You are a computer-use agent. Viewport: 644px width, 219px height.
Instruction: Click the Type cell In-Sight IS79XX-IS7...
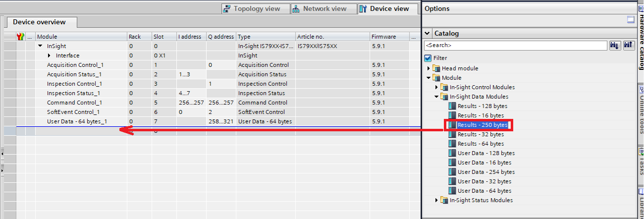pyautogui.click(x=266, y=46)
